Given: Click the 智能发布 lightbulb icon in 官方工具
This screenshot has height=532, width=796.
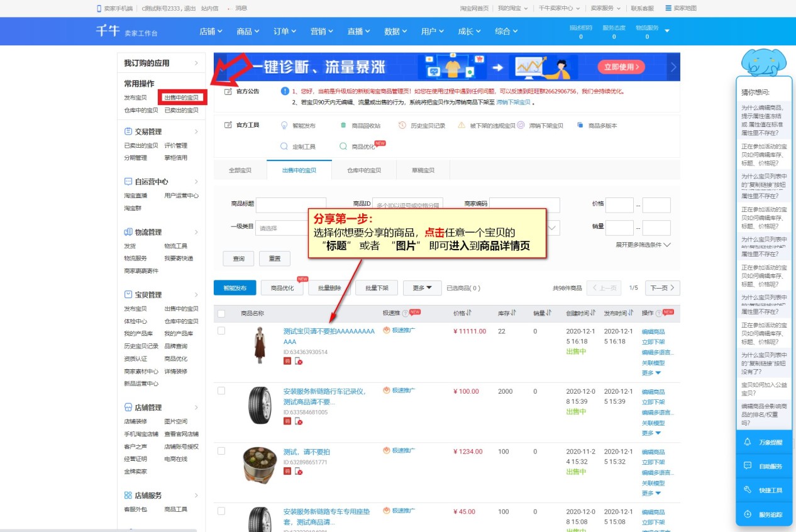Looking at the screenshot, I should click(284, 125).
